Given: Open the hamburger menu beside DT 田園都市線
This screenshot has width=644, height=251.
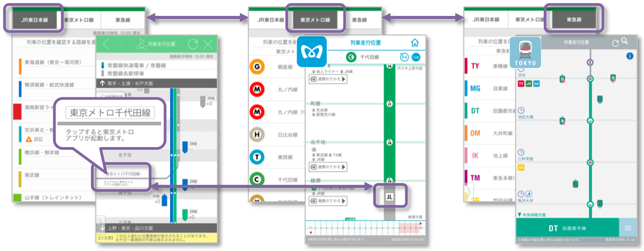Looking at the screenshot, I should click(x=628, y=228).
